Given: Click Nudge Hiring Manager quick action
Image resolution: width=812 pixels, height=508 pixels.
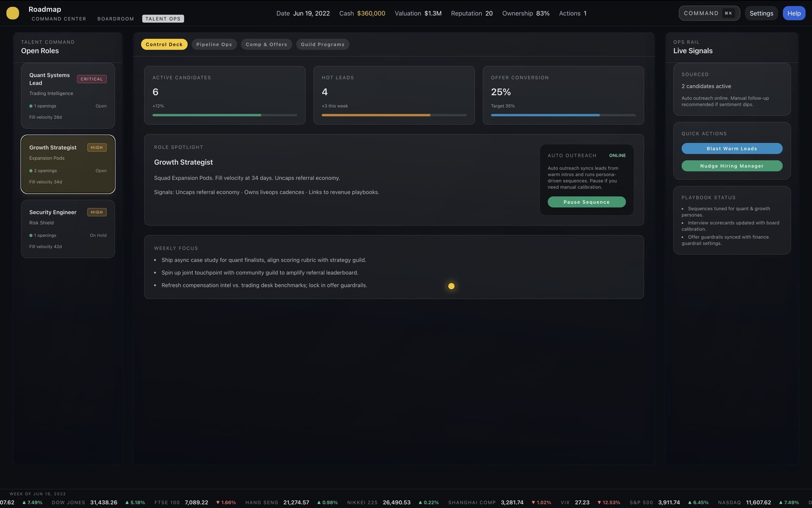Looking at the screenshot, I should point(732,166).
